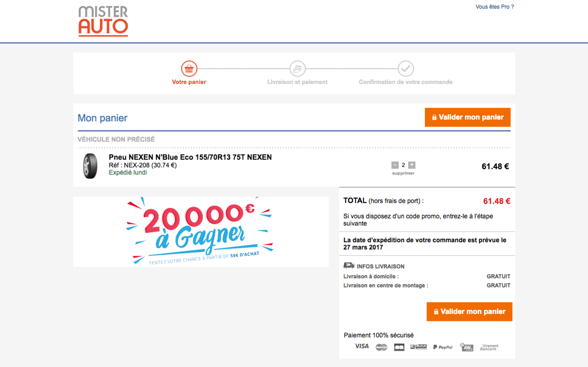This screenshot has height=367, width=588.
Task: Click the MasterCard payment icon
Action: [x=382, y=347]
